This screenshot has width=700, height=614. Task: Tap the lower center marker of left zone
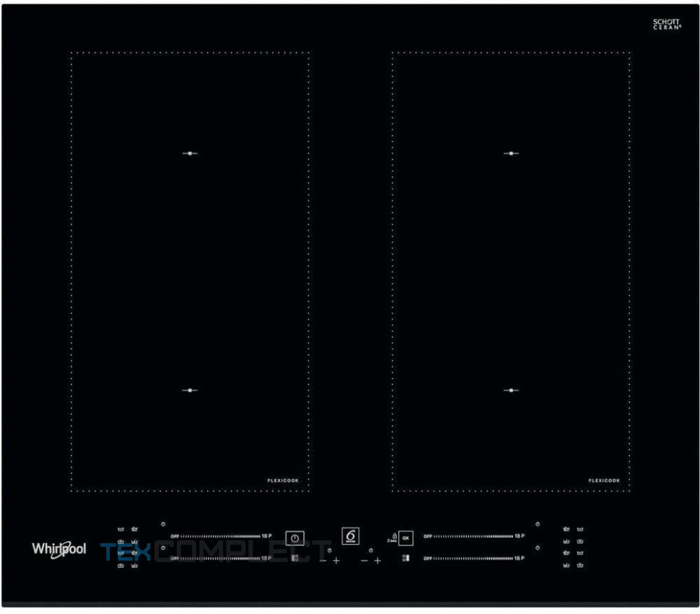[x=190, y=390]
